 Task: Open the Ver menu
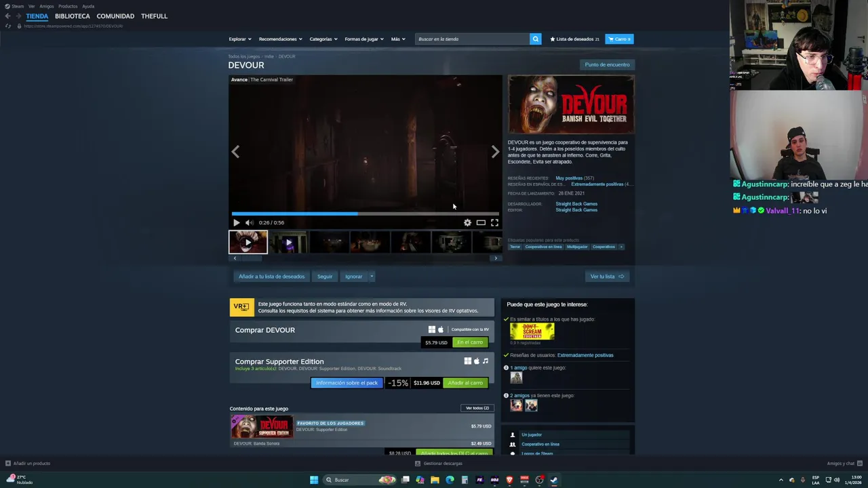click(x=31, y=6)
